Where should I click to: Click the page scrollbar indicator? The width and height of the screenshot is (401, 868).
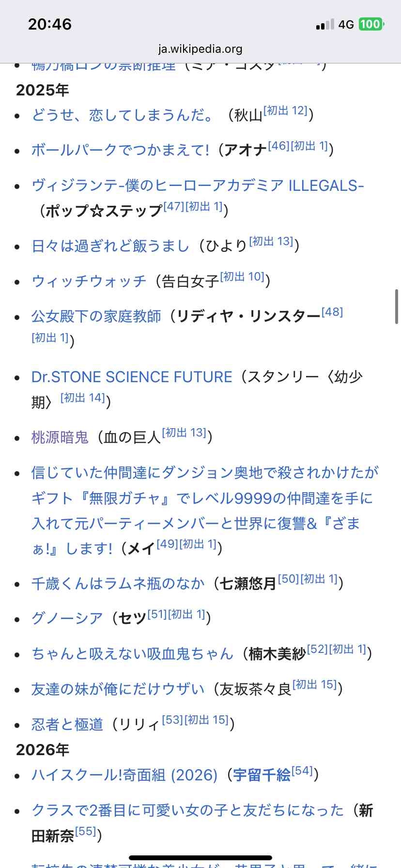point(397,307)
